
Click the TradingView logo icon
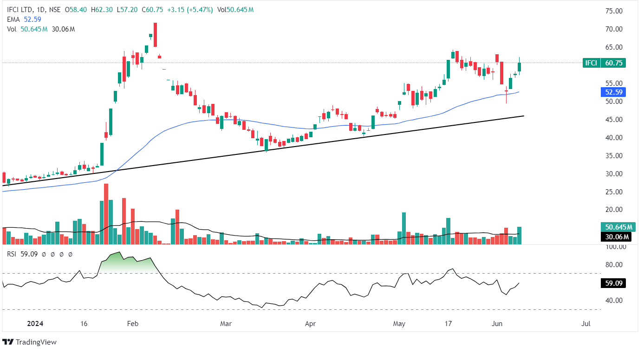click(8, 342)
